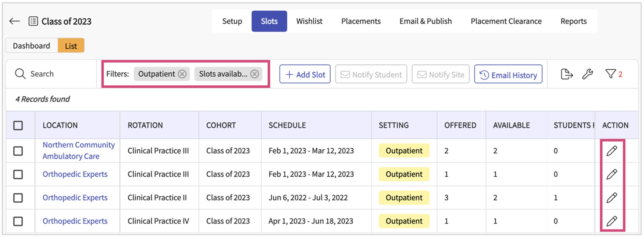Click the export icon in the toolbar
Screen dimensions: 644x237
click(566, 74)
